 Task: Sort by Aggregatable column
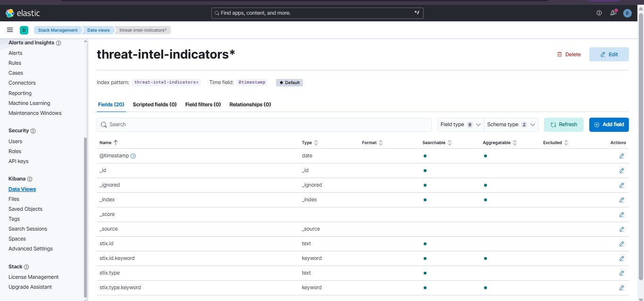click(x=500, y=143)
